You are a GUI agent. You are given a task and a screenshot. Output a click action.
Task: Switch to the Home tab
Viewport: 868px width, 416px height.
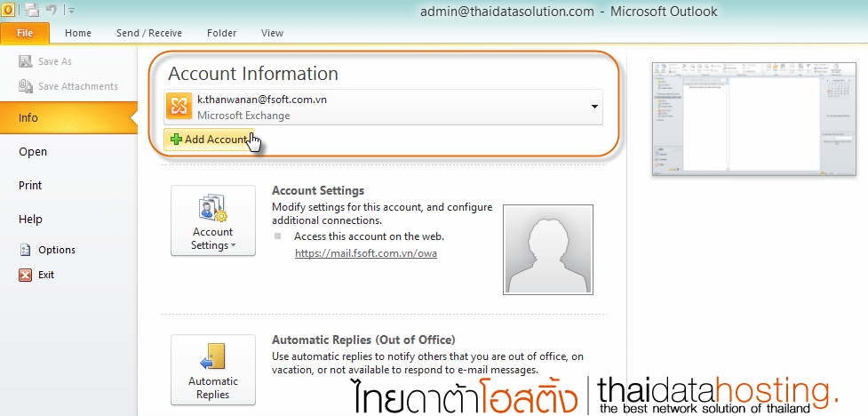click(x=78, y=33)
